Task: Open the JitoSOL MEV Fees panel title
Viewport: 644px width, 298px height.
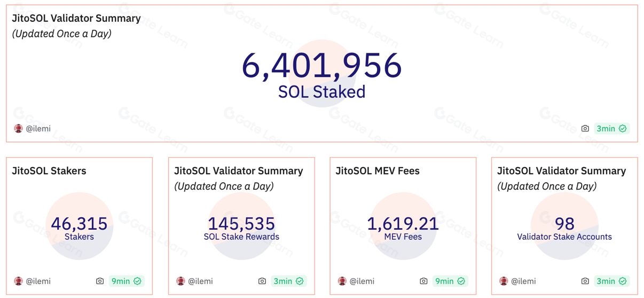Action: click(378, 171)
